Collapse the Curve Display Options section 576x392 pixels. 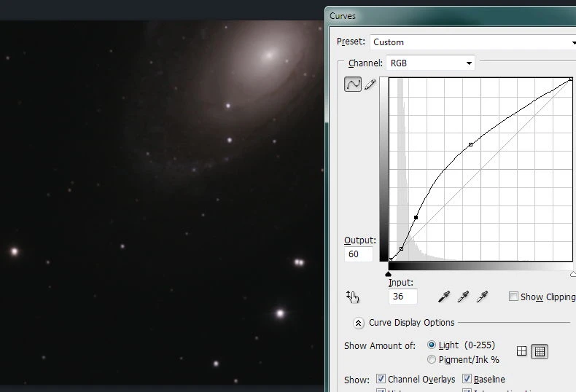[x=358, y=323]
